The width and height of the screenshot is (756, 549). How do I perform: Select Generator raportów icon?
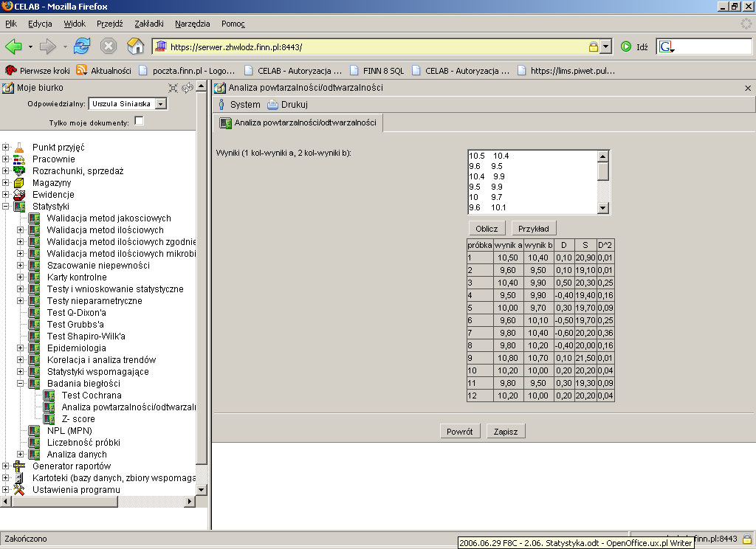click(x=18, y=466)
